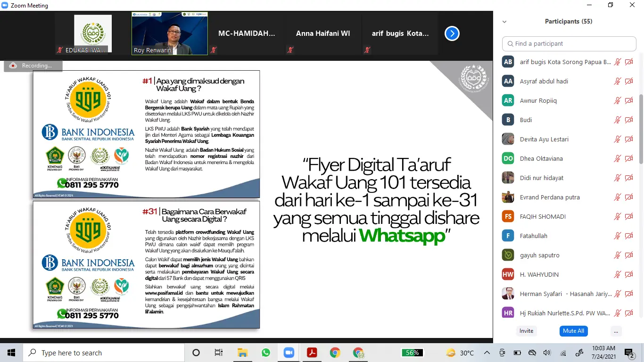Open Chrome with the green profile badge

pyautogui.click(x=358, y=353)
